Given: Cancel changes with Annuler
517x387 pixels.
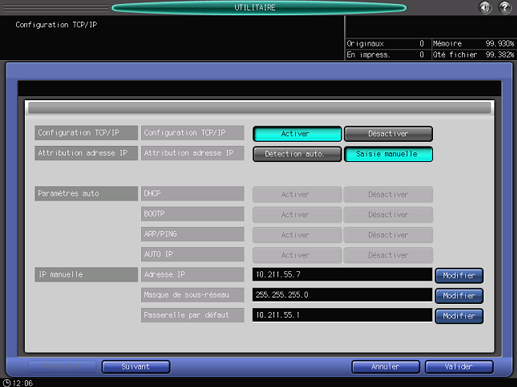Looking at the screenshot, I should (x=386, y=367).
